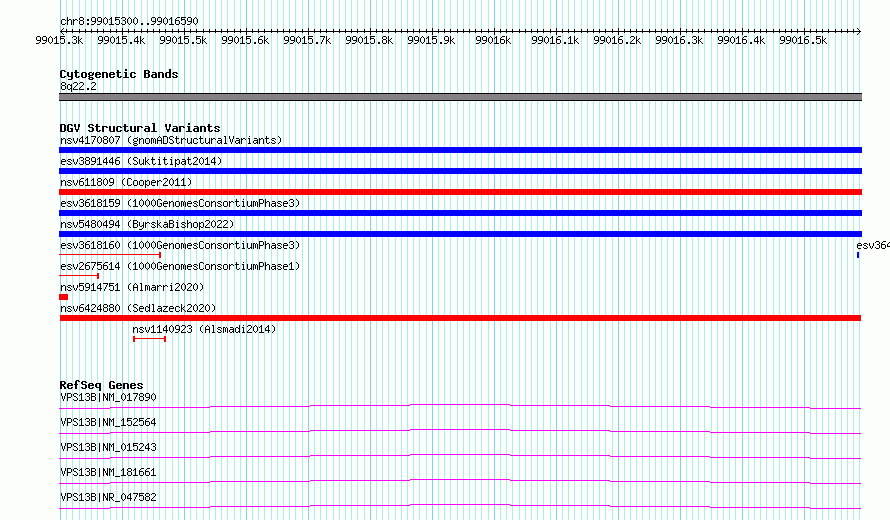Viewport: 890px width, 520px height.
Task: Click the 99015.4k ruler tick label
Action: click(x=121, y=40)
